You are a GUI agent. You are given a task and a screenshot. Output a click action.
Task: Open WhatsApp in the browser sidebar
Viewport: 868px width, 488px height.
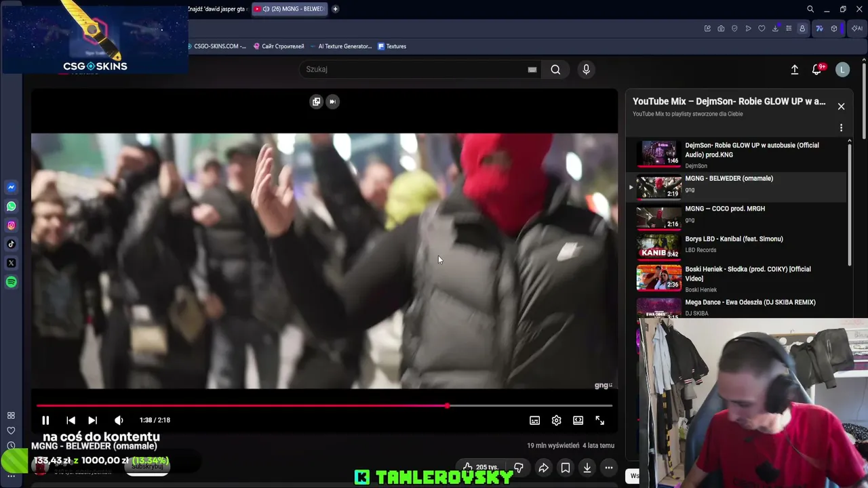point(11,206)
